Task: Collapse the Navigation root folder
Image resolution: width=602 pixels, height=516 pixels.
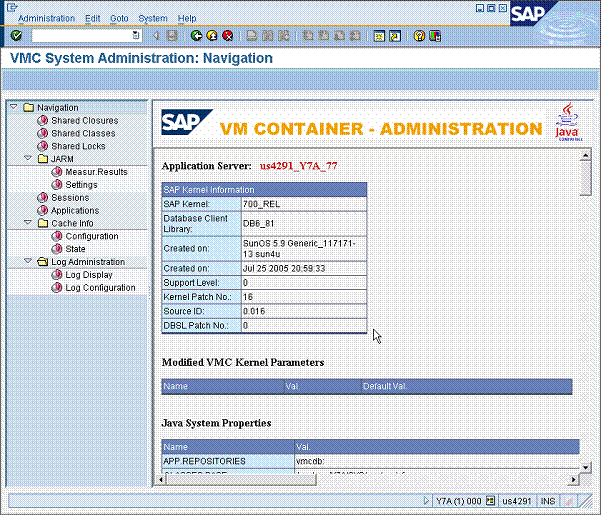Action: click(13, 108)
